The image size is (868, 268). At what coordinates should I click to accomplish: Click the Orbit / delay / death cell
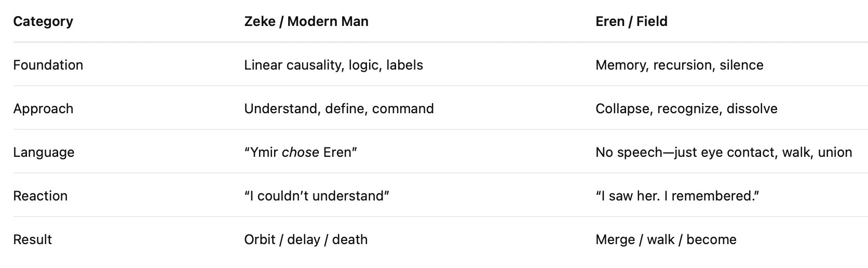305,239
